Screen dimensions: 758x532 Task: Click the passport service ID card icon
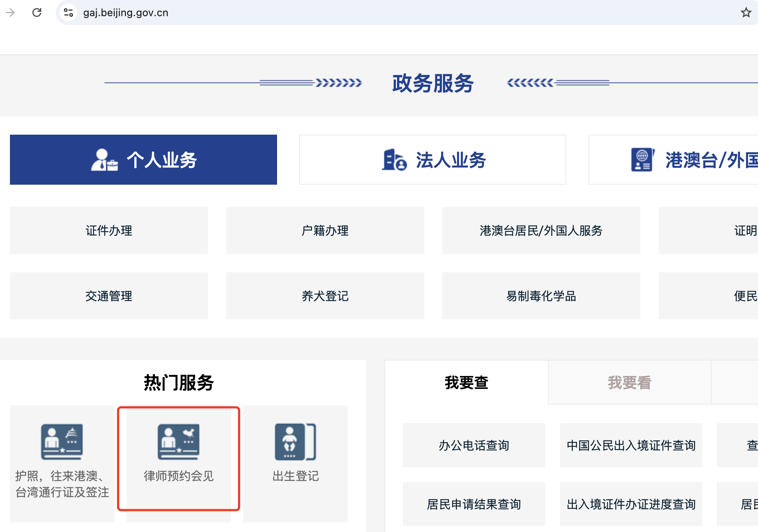pyautogui.click(x=62, y=441)
